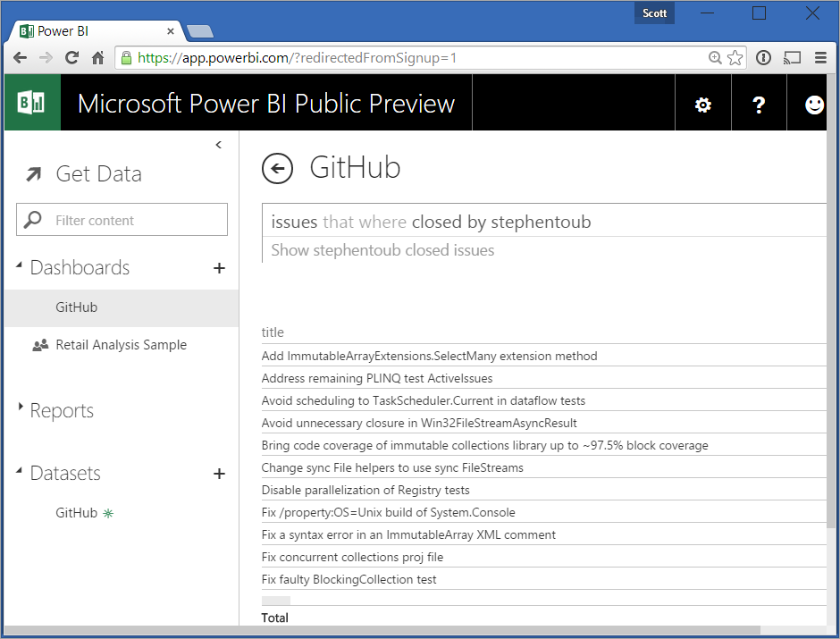Image resolution: width=840 pixels, height=639 pixels.
Task: Select the GitHub dashboard
Action: pyautogui.click(x=77, y=307)
